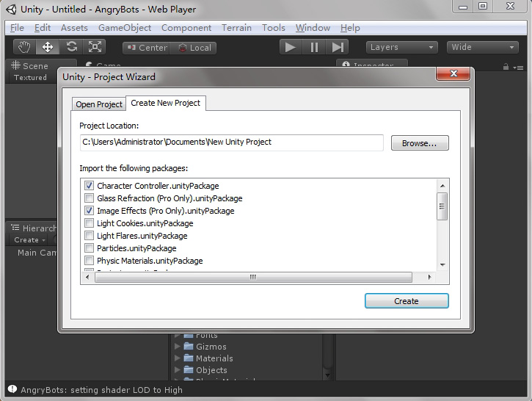Open the Wide layout dropdown
532x401 pixels.
[482, 47]
